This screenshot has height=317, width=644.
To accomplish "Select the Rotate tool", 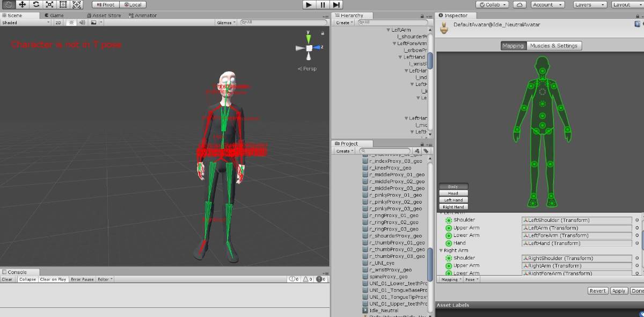I will 36,4.
